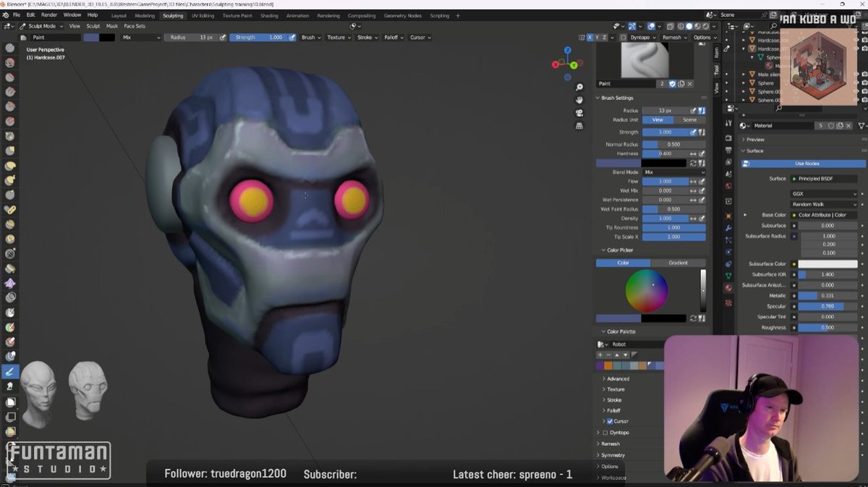The width and height of the screenshot is (868, 487).
Task: Click the Remesh button in header
Action: (673, 37)
